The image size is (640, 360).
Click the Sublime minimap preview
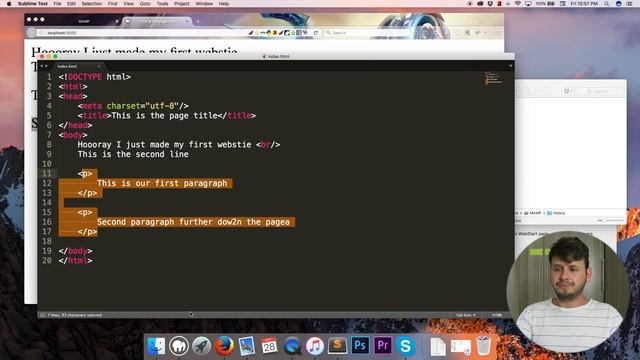point(493,78)
